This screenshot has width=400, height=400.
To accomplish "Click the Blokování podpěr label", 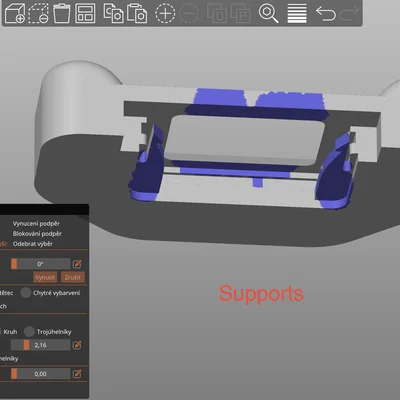I will (37, 233).
